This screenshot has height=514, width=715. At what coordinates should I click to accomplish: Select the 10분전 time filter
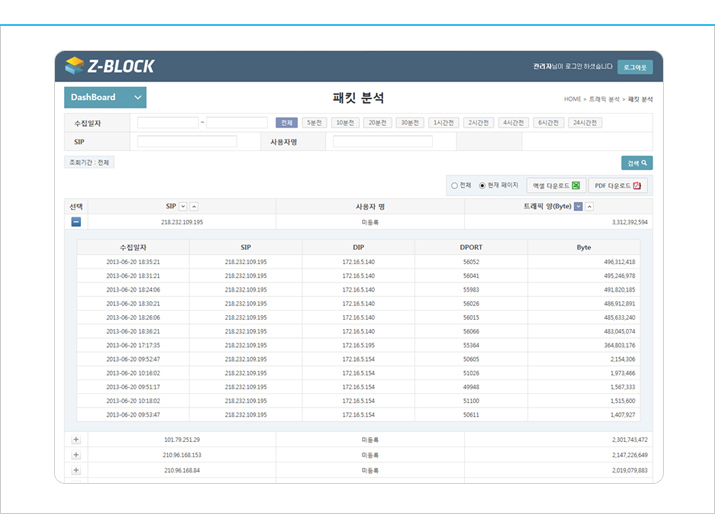click(345, 123)
